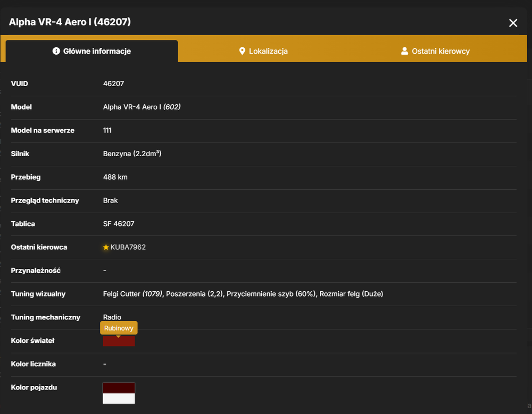The height and width of the screenshot is (414, 532).
Task: Select the Tablica value SF 46207
Action: 119,224
